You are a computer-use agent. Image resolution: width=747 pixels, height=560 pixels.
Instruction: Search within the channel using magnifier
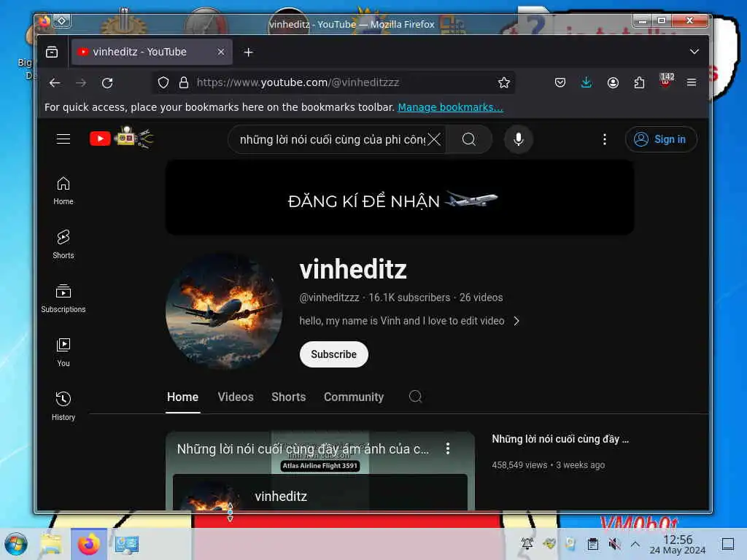[415, 396]
